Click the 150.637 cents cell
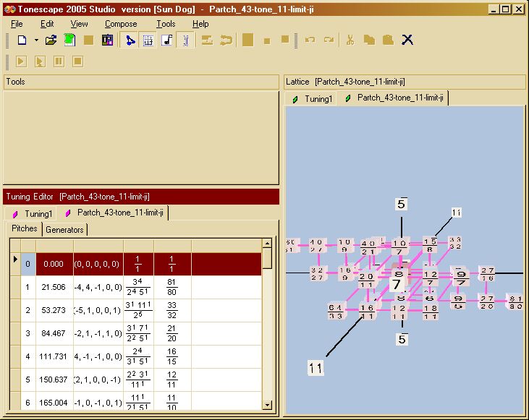Viewport: 529px width, 420px height. pos(54,380)
